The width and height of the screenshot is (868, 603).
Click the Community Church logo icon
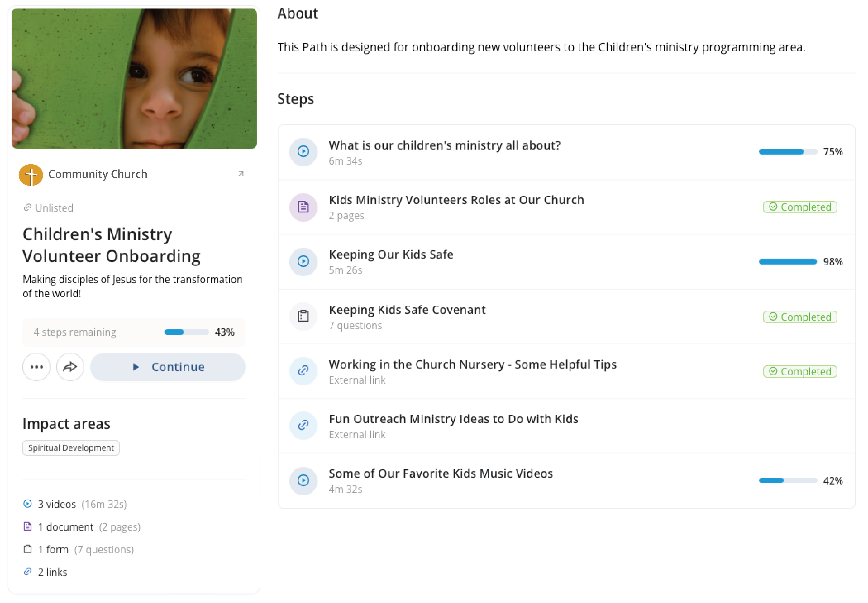31,175
